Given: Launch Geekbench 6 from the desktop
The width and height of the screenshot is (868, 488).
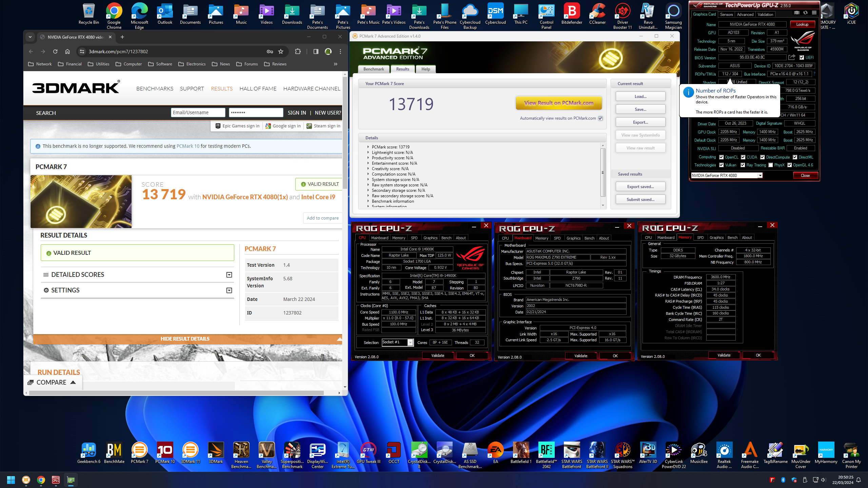Looking at the screenshot, I should (x=88, y=453).
